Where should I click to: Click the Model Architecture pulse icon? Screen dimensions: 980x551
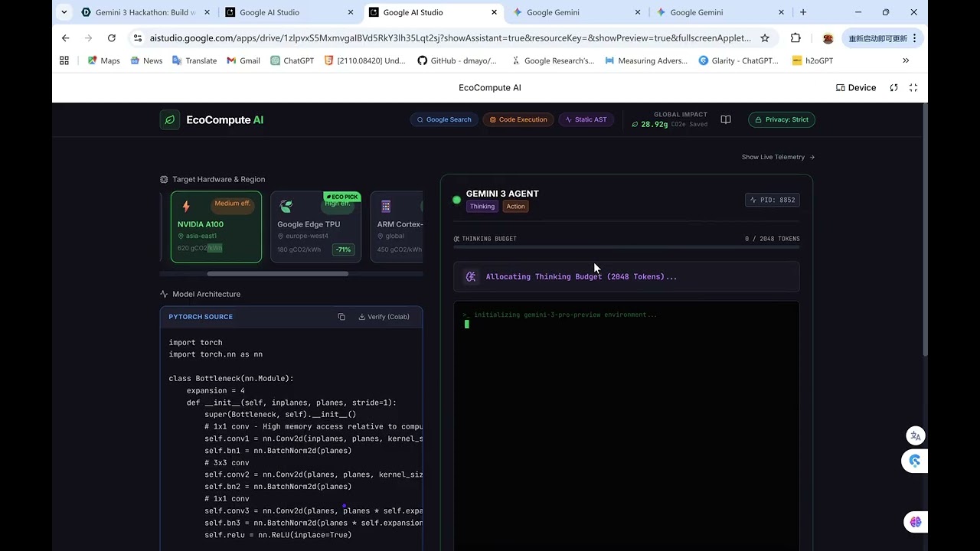click(164, 294)
